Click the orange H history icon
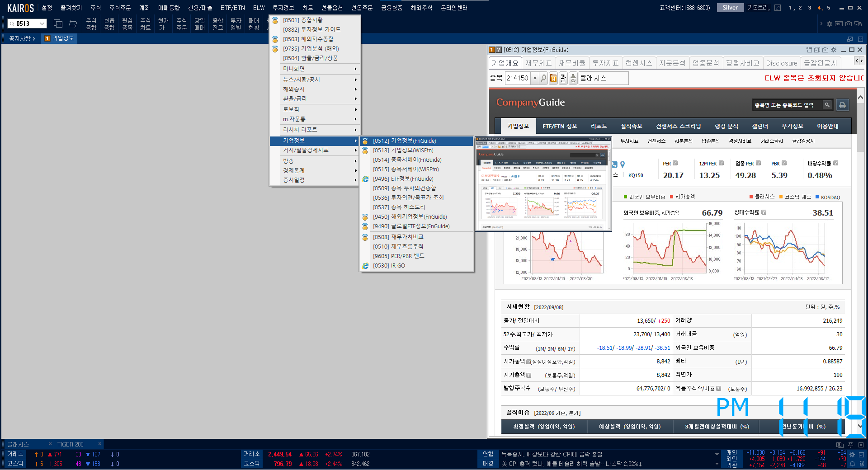 [x=553, y=78]
